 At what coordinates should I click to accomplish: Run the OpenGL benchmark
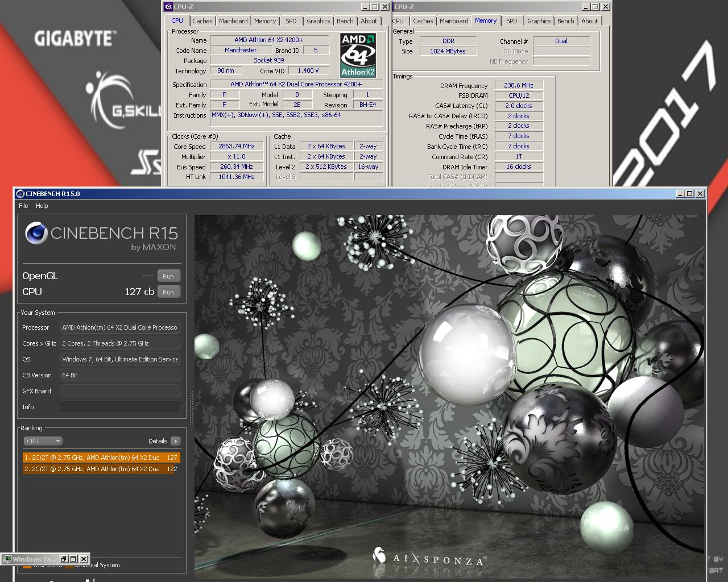pos(168,276)
